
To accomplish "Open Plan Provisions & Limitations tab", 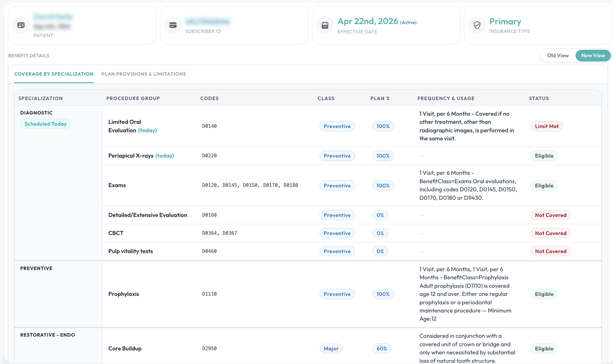I will tap(144, 74).
